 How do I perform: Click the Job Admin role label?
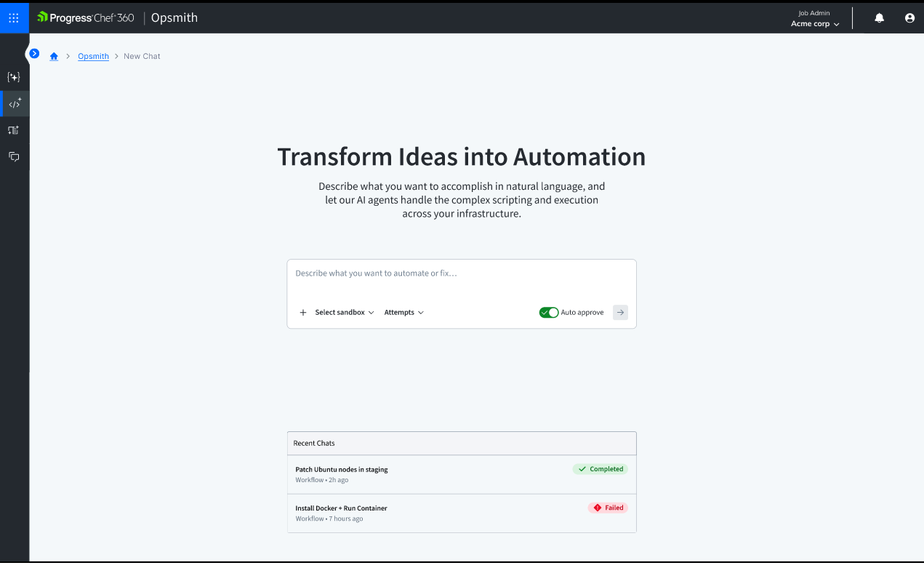pyautogui.click(x=814, y=13)
